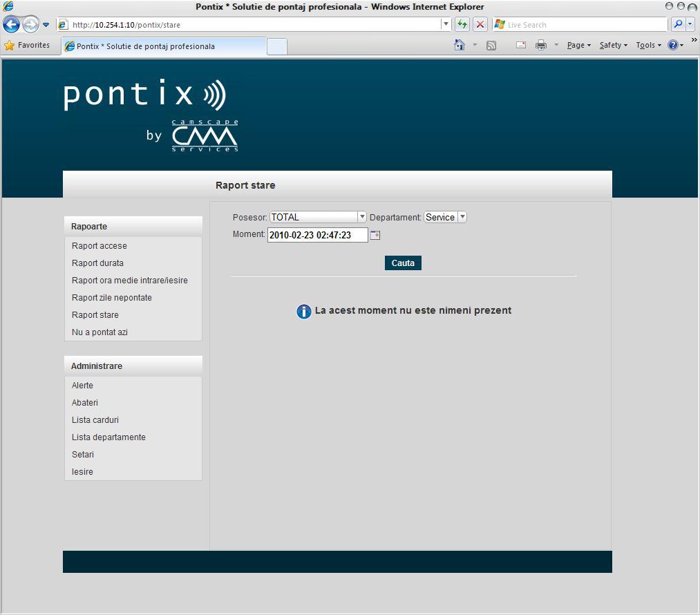
Task: Open Favorites with the star button
Action: pos(27,45)
